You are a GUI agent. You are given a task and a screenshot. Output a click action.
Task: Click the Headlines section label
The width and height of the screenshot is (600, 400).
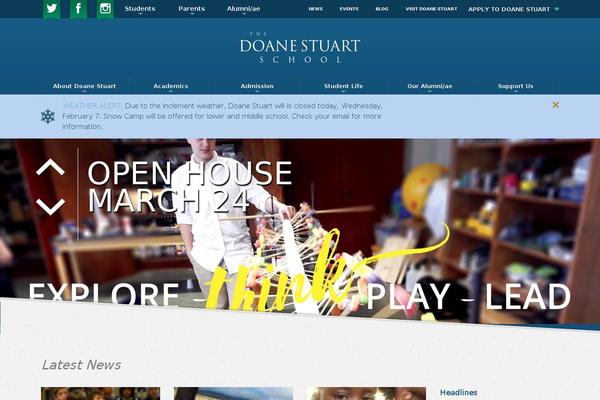[x=458, y=392]
